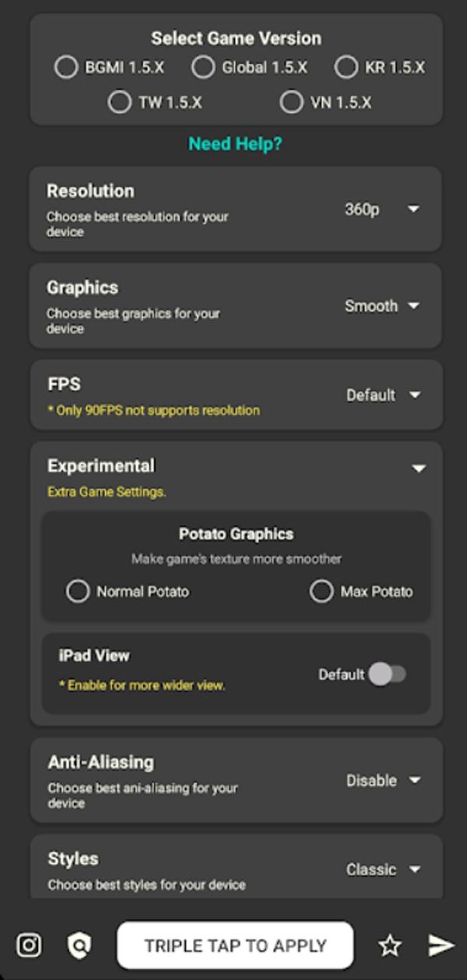Enable the iPad View toggle
Viewport: 467px width, 980px height.
387,674
